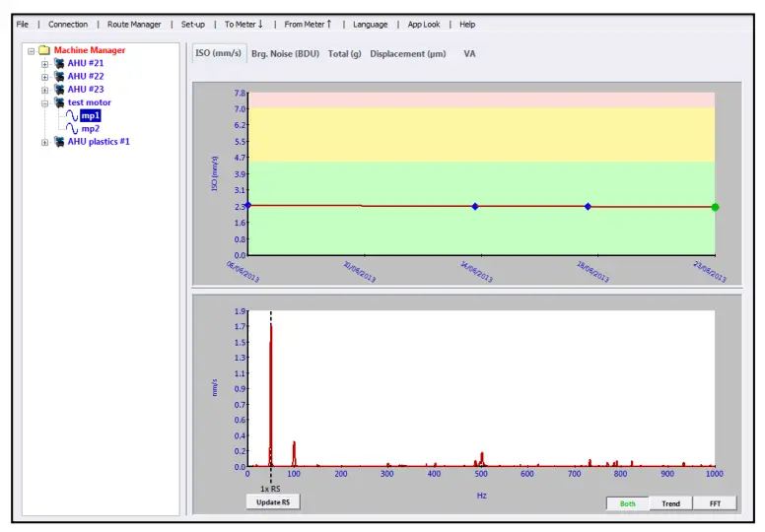Click the blue trend point near 18/08/2013
Screen dimensions: 765x532
click(588, 207)
